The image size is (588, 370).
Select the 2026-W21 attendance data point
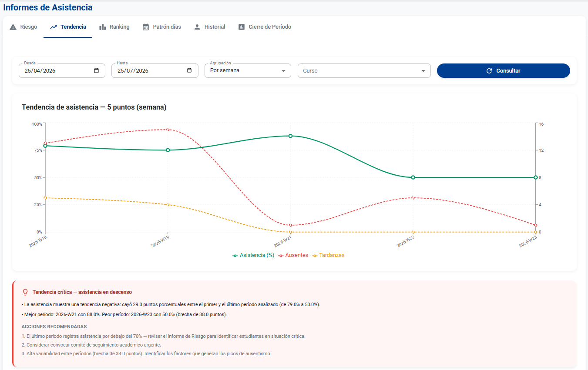pos(290,136)
